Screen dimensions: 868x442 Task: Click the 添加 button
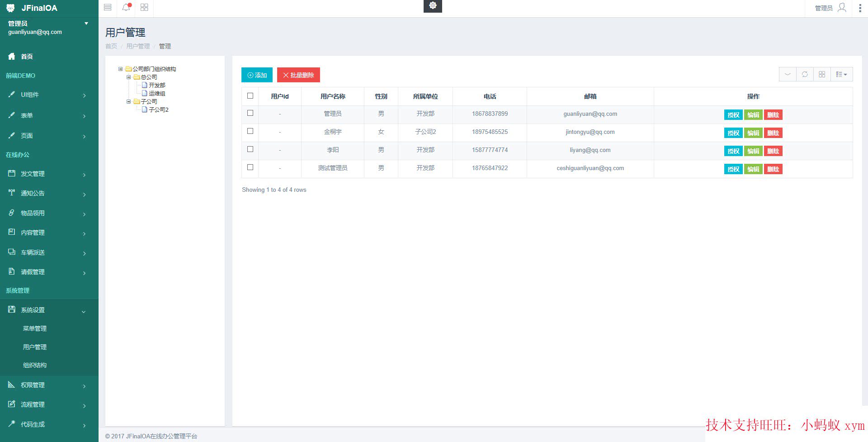tap(257, 75)
